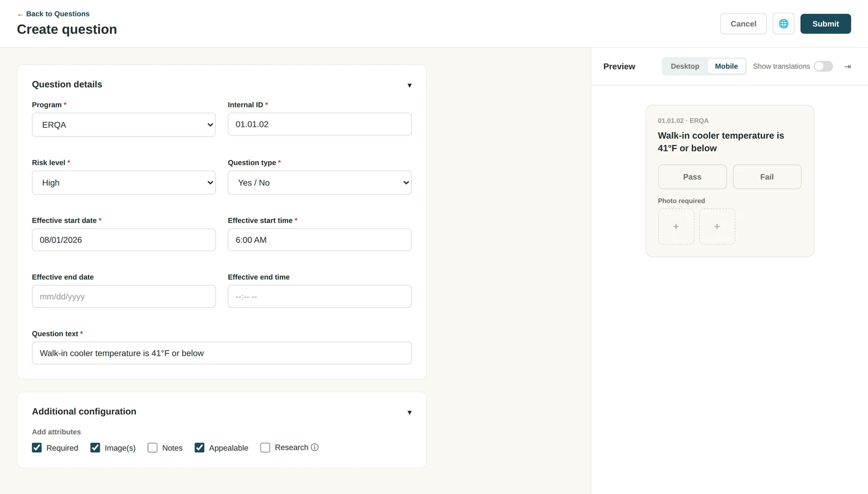
Task: Select the Mobile preview tab
Action: (726, 66)
